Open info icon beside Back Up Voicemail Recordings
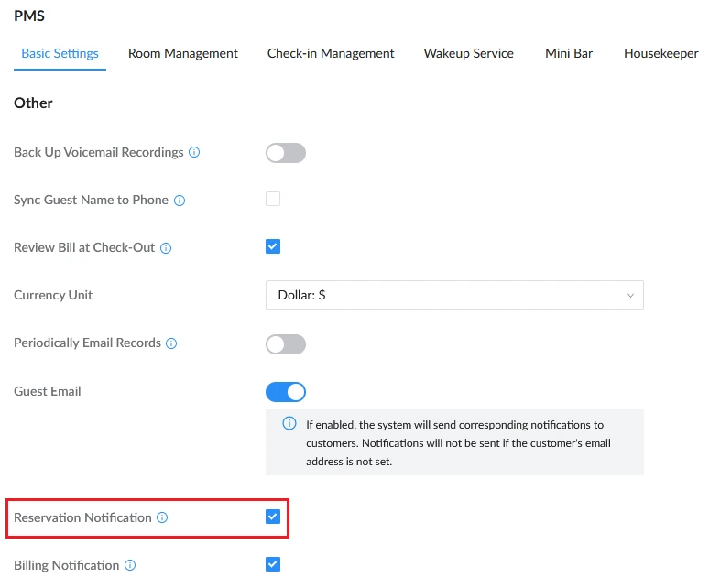This screenshot has width=720, height=588. point(194,152)
